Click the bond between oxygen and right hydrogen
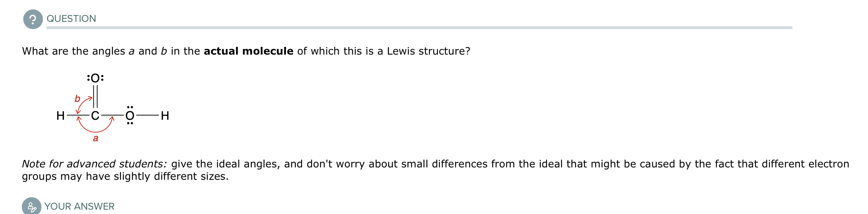Viewport: 868px width, 214px height. (x=147, y=116)
